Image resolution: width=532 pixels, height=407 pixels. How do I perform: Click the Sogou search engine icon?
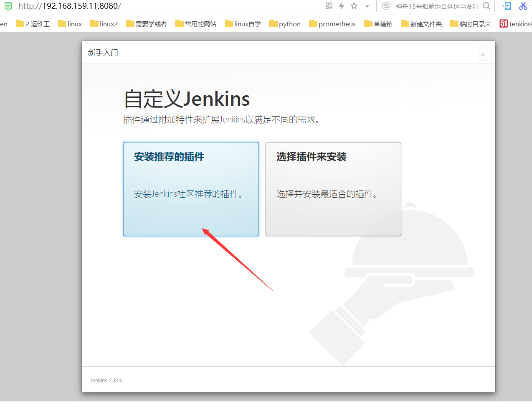tap(386, 6)
